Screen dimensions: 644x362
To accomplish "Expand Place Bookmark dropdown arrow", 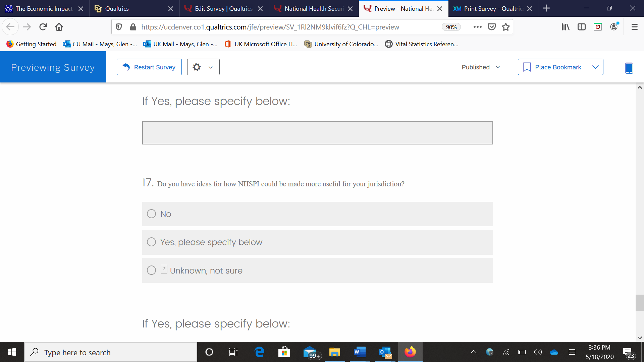I will (x=595, y=67).
